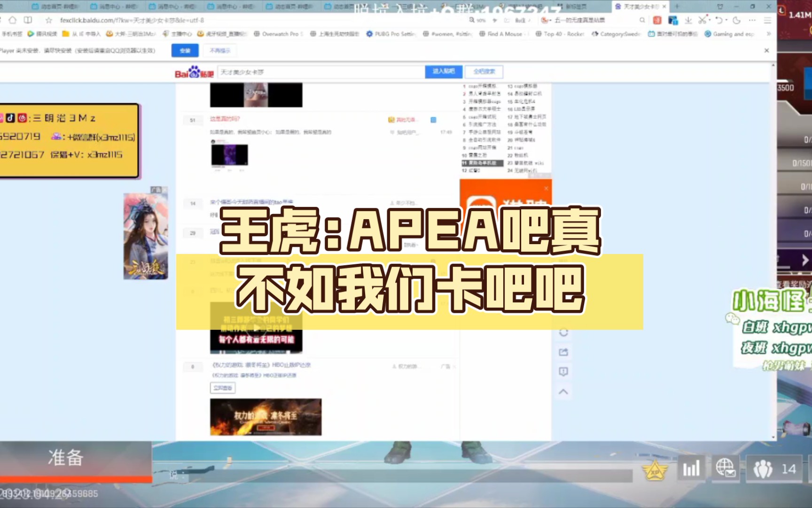Open the video thumbnail at top of posts

point(256,95)
